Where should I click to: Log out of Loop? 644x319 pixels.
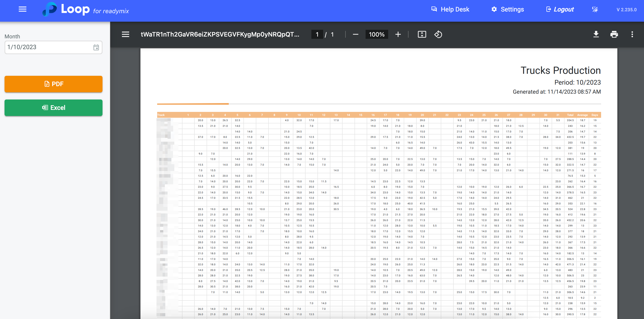point(560,9)
